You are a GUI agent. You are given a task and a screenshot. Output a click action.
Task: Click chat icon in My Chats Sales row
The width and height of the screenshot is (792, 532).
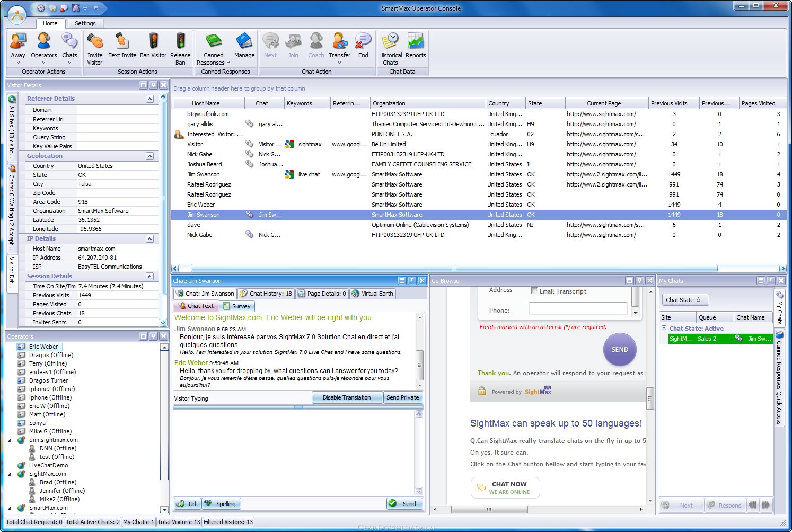738,339
